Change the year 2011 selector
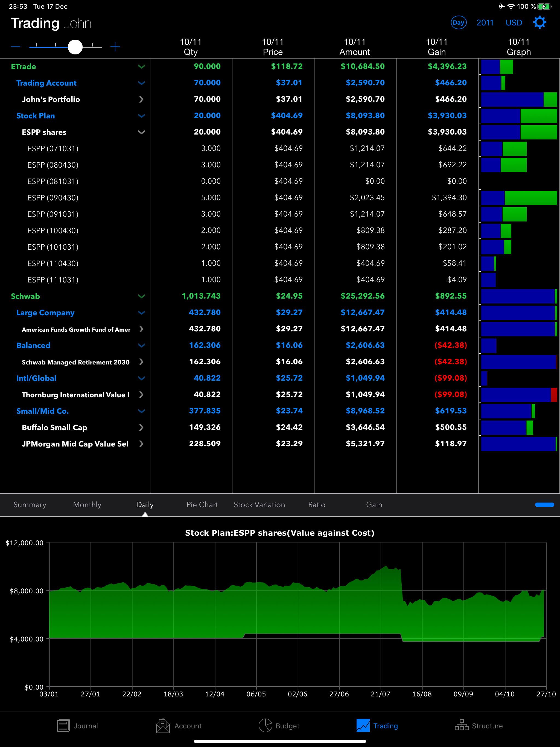The image size is (560, 747). pos(485,23)
